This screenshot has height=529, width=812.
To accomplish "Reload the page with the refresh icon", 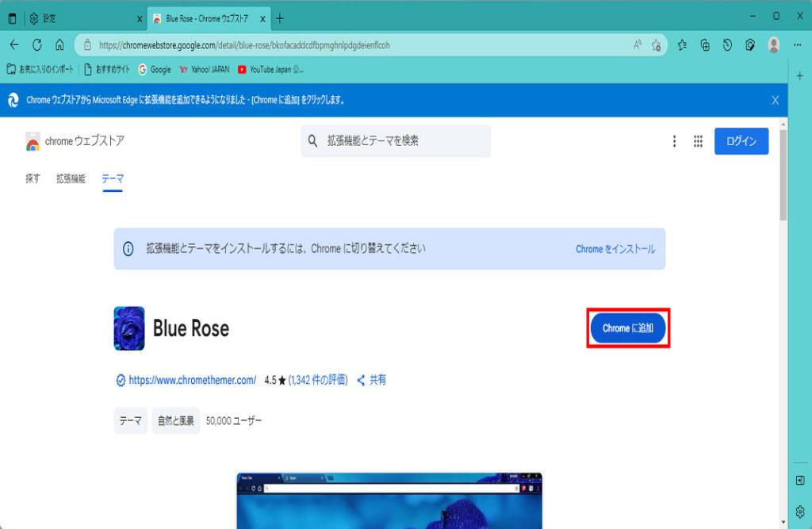I will pos(36,45).
